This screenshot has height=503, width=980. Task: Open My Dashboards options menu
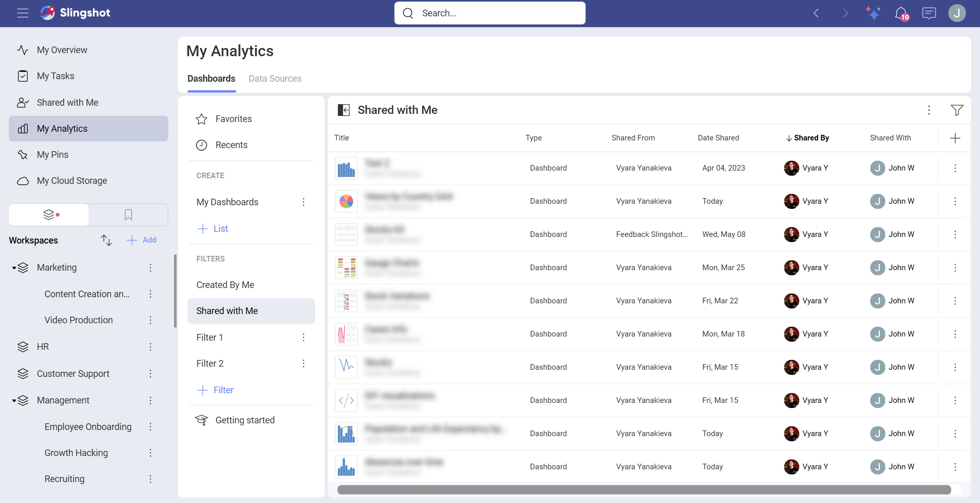pyautogui.click(x=304, y=202)
